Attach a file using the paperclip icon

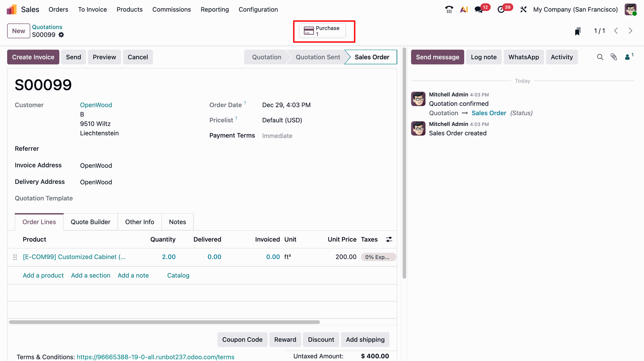[x=614, y=57]
